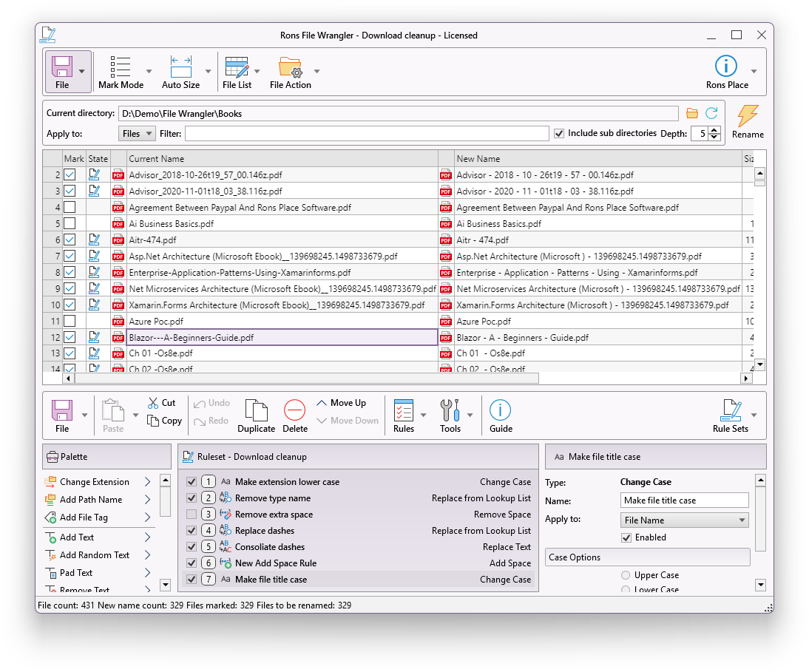Select Add Random Text in palette

point(98,555)
